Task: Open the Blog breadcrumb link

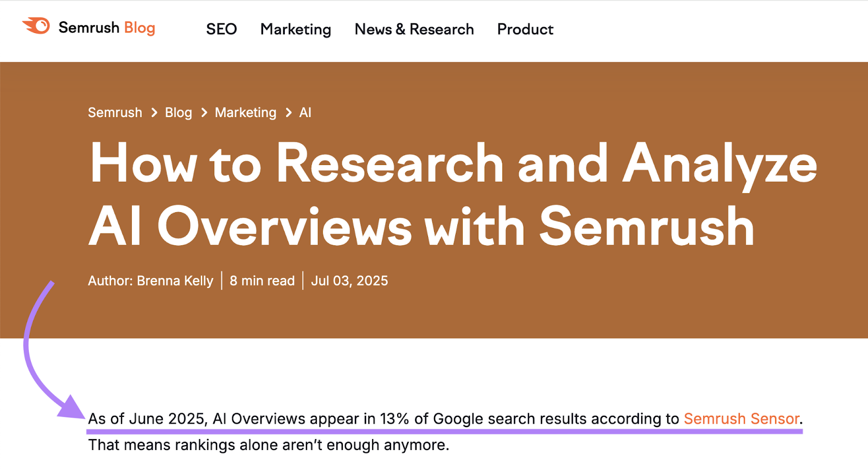Action: pos(178,112)
